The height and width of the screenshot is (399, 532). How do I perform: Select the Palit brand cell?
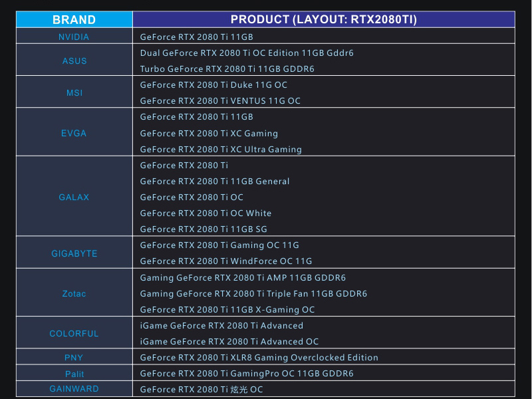click(74, 374)
